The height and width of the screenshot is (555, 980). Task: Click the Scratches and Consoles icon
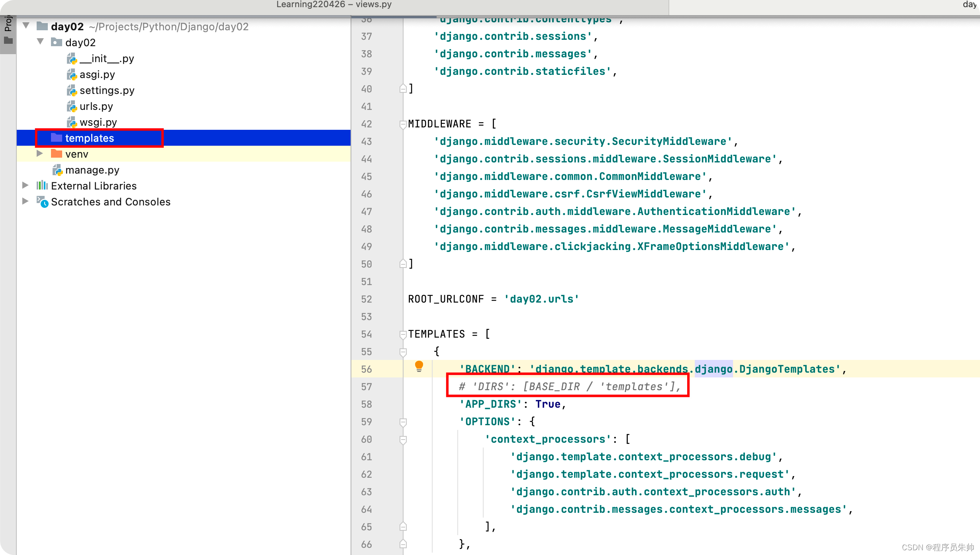click(x=42, y=202)
